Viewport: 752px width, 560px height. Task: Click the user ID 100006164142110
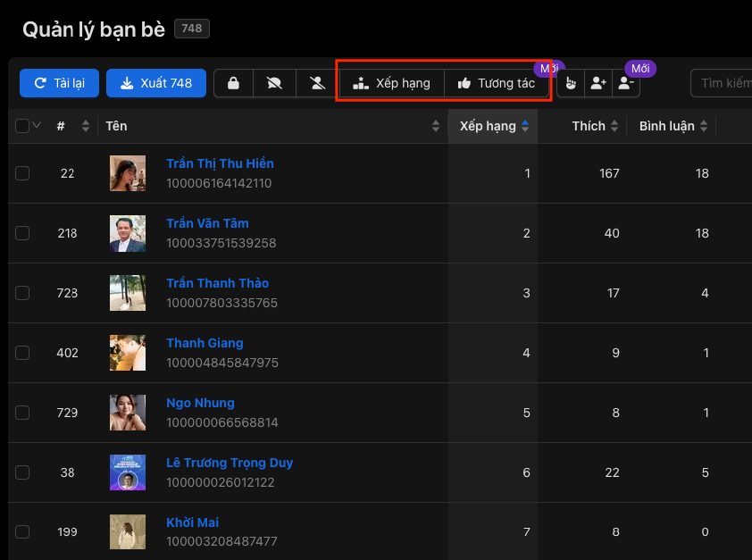219,183
